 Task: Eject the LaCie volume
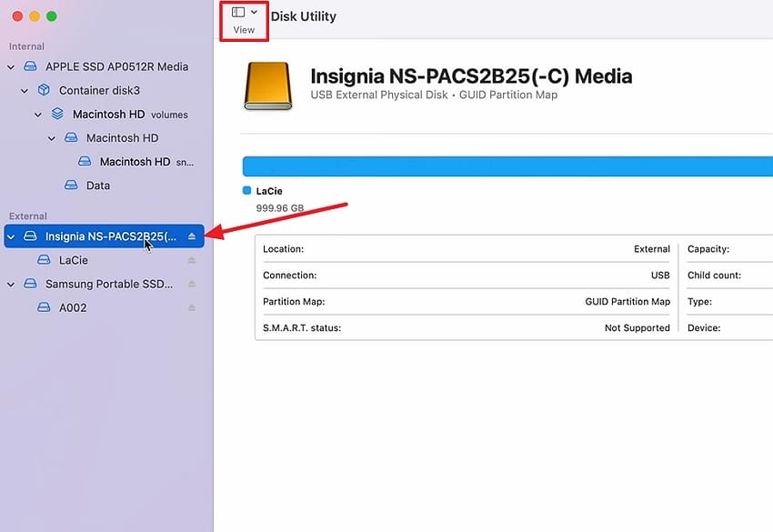click(192, 260)
